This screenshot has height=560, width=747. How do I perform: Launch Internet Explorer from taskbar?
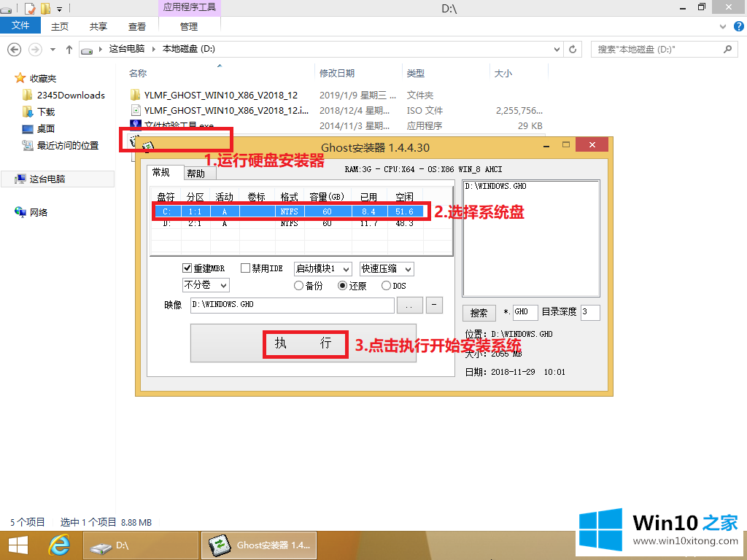point(60,545)
